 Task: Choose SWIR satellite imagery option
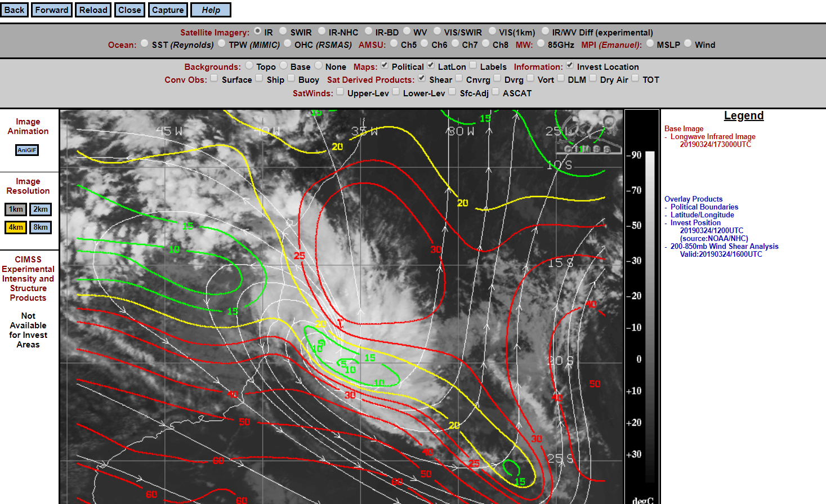pyautogui.click(x=283, y=32)
